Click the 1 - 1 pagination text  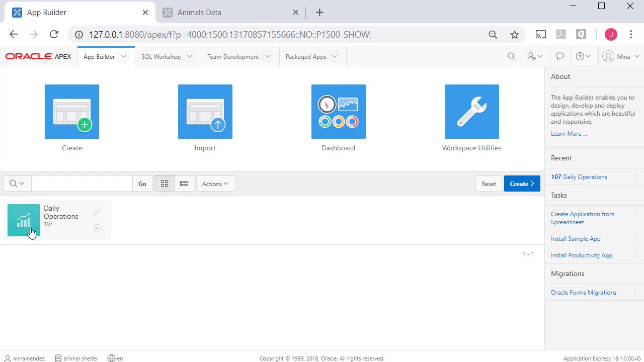(528, 254)
